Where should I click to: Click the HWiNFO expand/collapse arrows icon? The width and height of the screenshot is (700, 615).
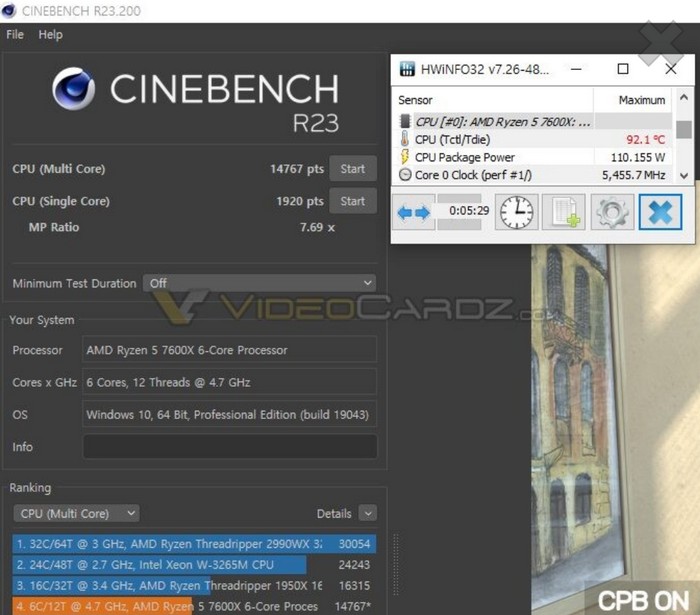coord(414,212)
